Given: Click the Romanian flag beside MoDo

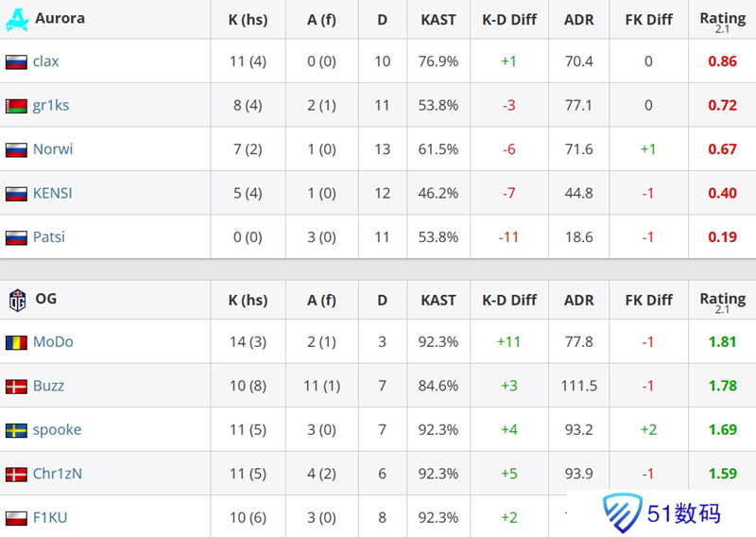Looking at the screenshot, I should [16, 342].
